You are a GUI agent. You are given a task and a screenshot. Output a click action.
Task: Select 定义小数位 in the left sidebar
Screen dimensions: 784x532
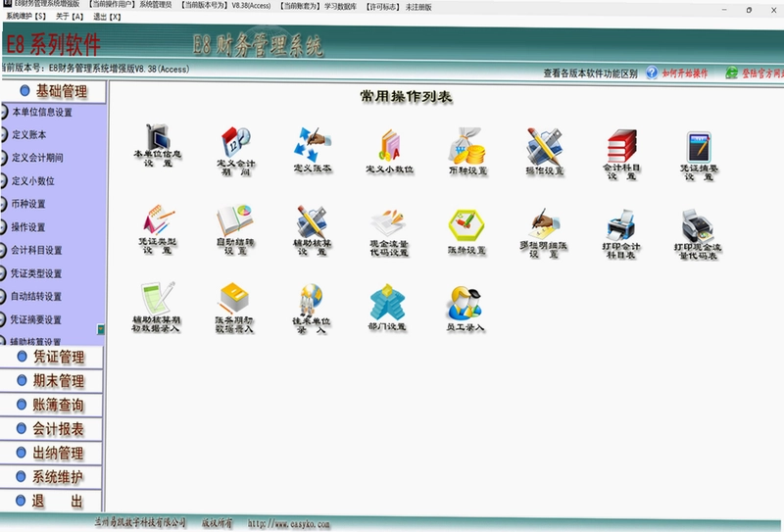point(33,181)
